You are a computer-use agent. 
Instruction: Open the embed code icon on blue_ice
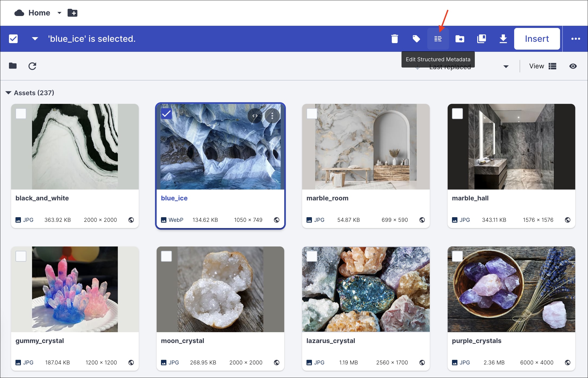pyautogui.click(x=255, y=116)
